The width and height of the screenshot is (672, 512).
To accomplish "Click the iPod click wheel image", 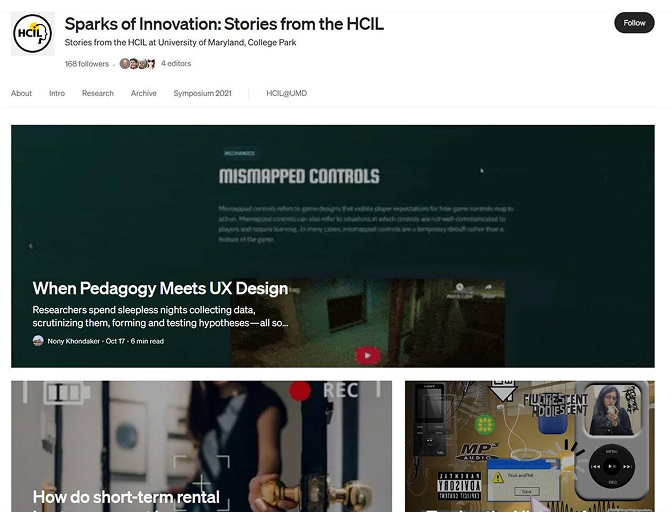I will point(612,466).
